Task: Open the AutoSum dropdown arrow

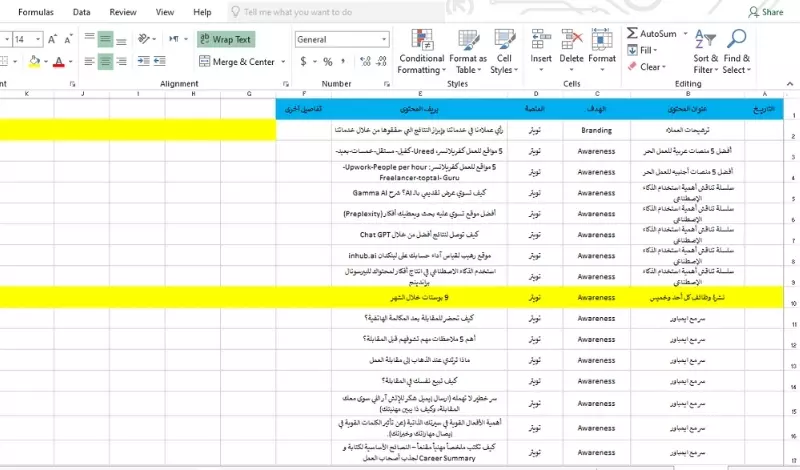Action: coord(685,33)
